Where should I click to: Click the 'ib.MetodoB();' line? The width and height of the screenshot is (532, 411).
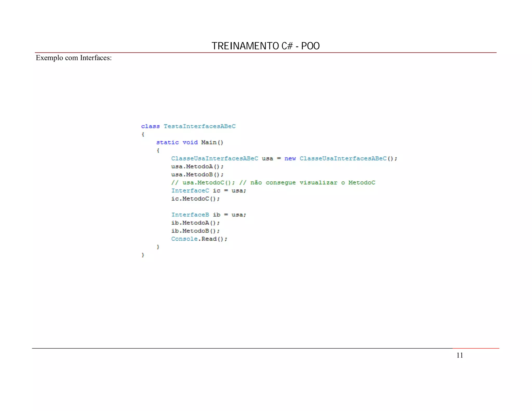tap(195, 231)
